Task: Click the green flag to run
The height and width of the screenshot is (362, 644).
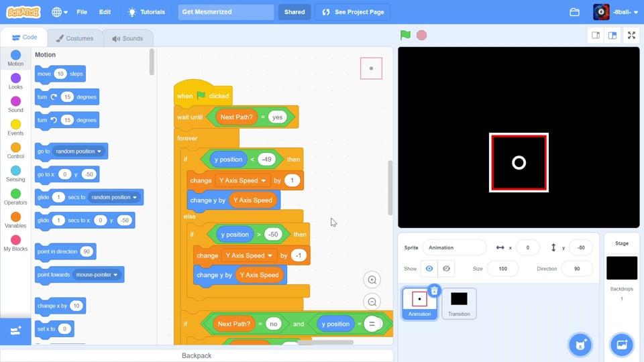Action: pos(405,36)
